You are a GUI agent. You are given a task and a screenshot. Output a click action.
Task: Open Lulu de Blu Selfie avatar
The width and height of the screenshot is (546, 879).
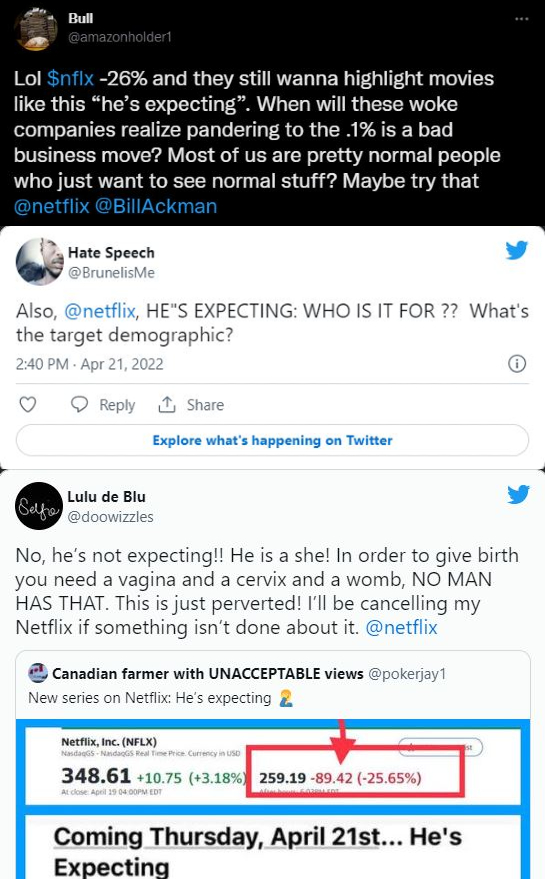click(x=39, y=506)
